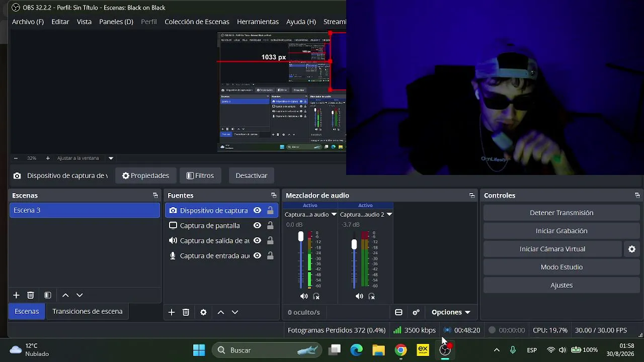The width and height of the screenshot is (644, 362).
Task: Click the Buscar taskbar search box
Action: [x=268, y=350]
